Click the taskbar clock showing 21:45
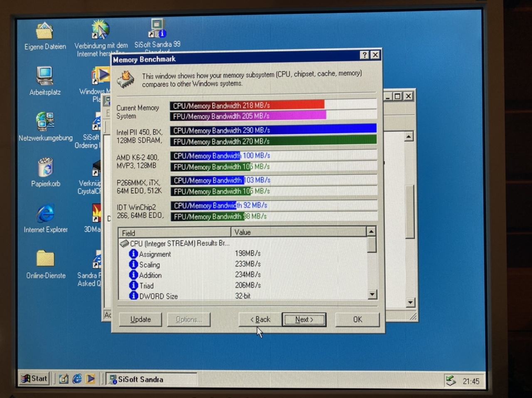 click(x=471, y=381)
